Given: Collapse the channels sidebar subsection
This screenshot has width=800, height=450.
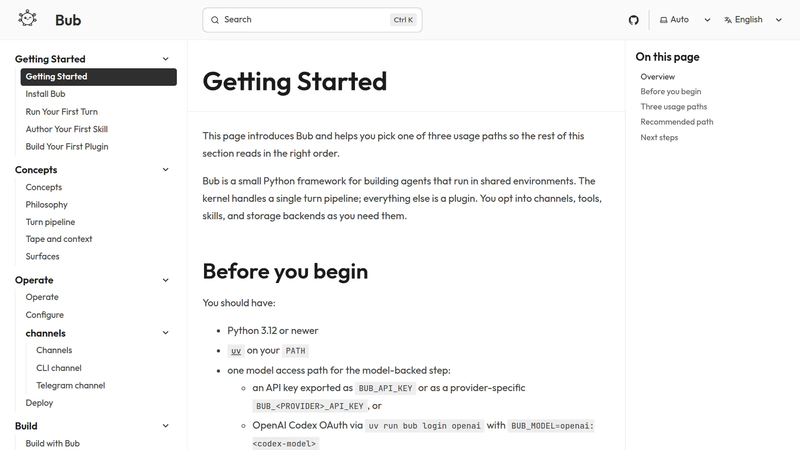Looking at the screenshot, I should point(165,333).
